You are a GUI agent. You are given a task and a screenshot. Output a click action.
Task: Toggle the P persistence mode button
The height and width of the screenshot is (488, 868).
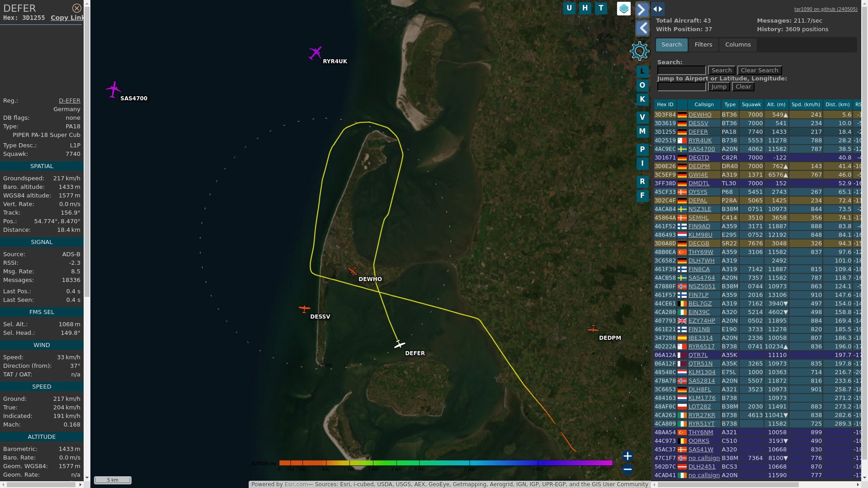click(x=642, y=150)
